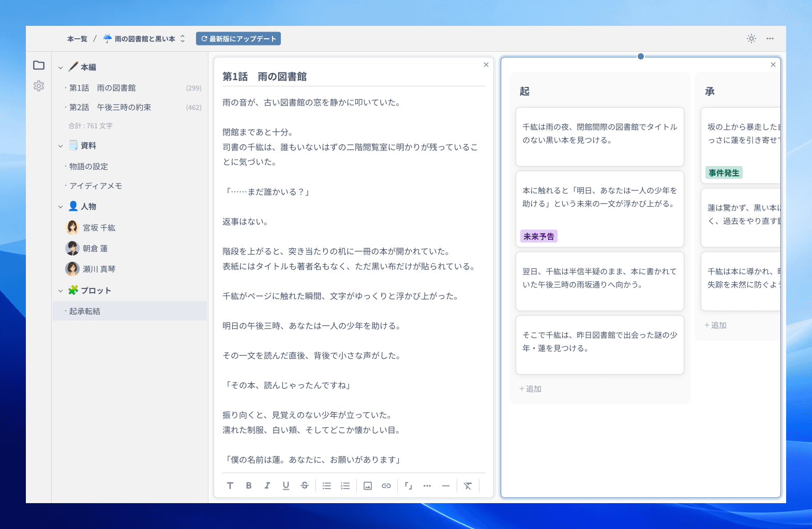Toggle italic formatting in editor toolbar
Screen dimensions: 812x529
tap(267, 486)
